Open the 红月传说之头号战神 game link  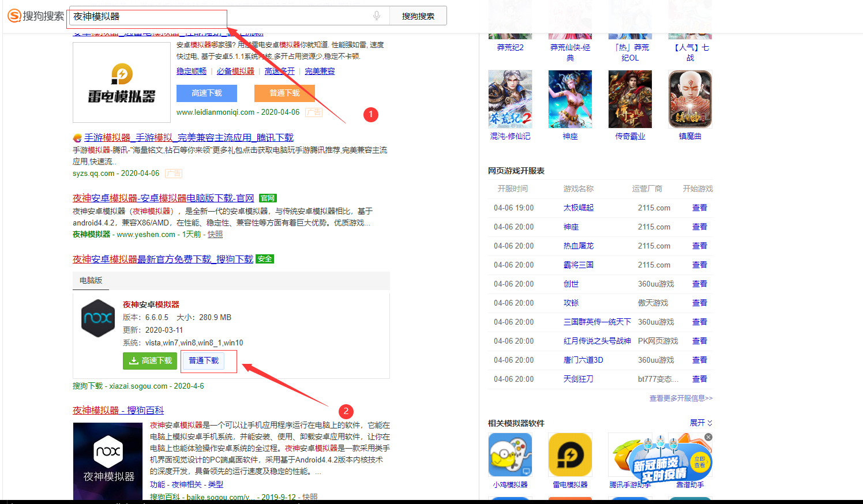[597, 341]
